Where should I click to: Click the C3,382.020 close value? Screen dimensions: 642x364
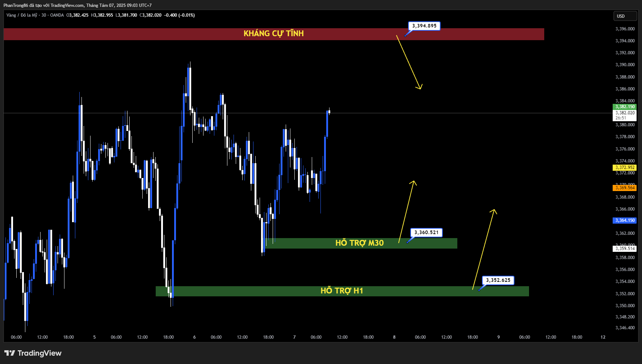[x=151, y=15]
